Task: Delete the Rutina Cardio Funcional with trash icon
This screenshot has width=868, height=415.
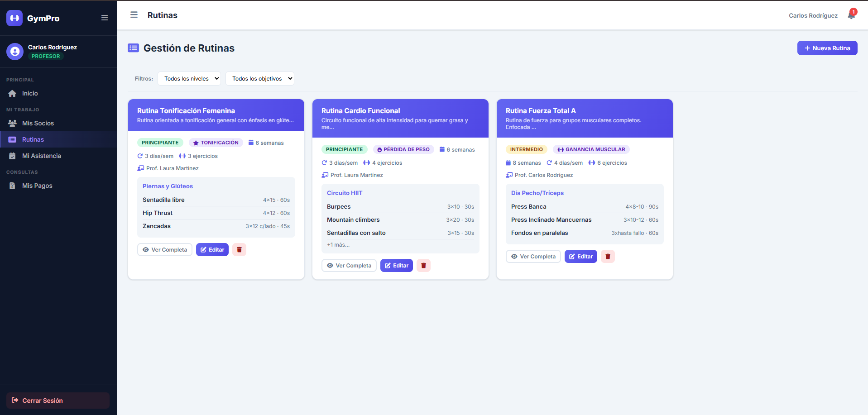Action: (423, 266)
